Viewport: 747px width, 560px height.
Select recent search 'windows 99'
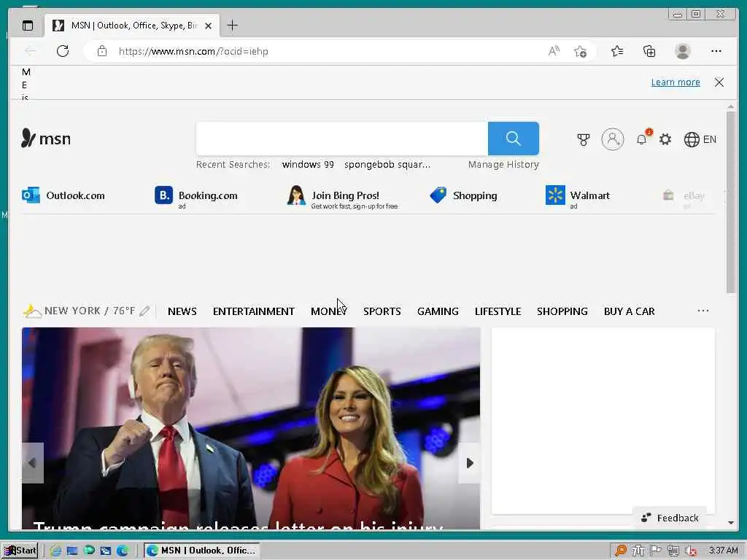(308, 164)
